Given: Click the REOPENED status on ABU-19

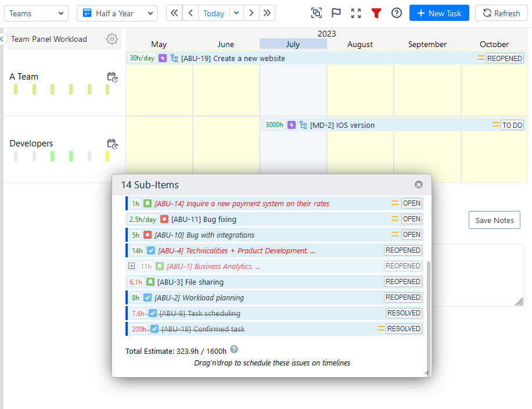Looking at the screenshot, I should (505, 58).
